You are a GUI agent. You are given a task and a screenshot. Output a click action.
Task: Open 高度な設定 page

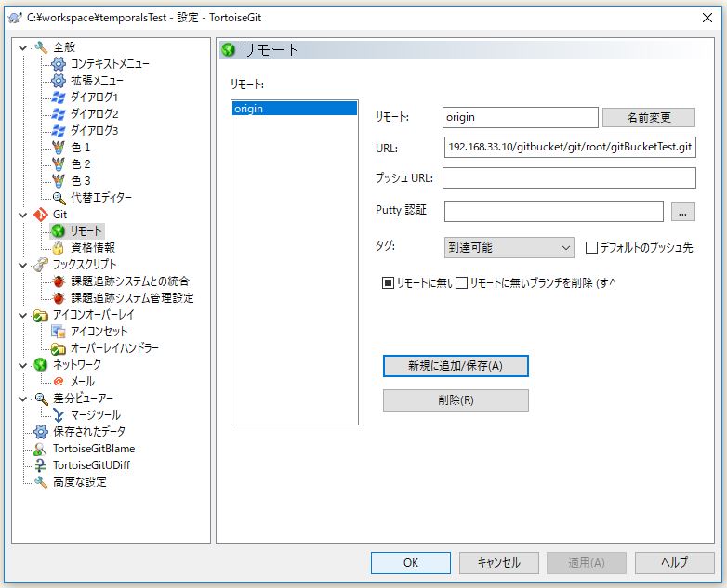coord(80,482)
